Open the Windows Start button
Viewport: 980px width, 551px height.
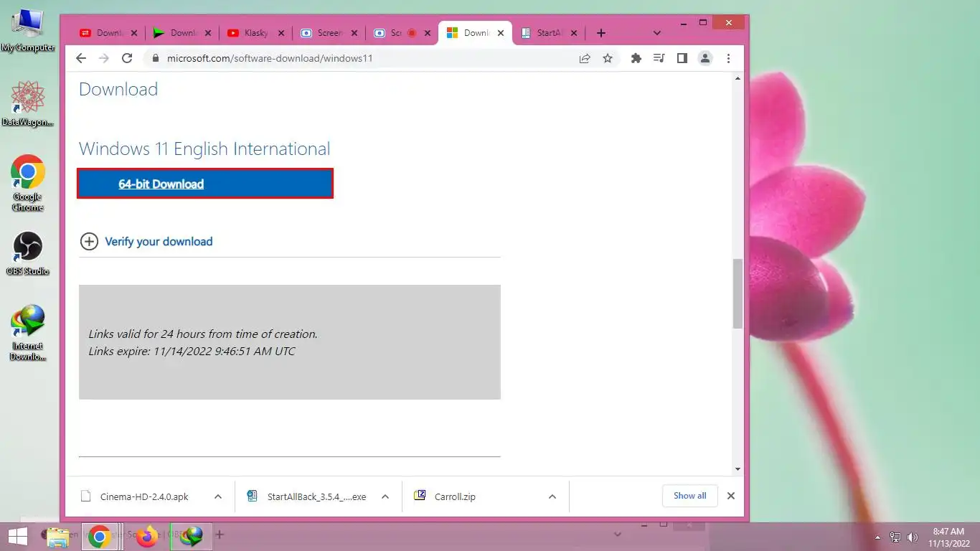17,535
